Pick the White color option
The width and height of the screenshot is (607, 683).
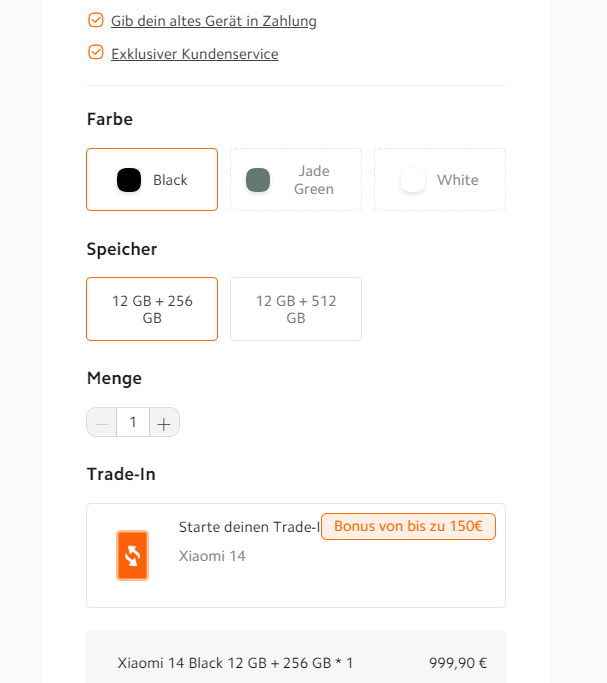[440, 180]
